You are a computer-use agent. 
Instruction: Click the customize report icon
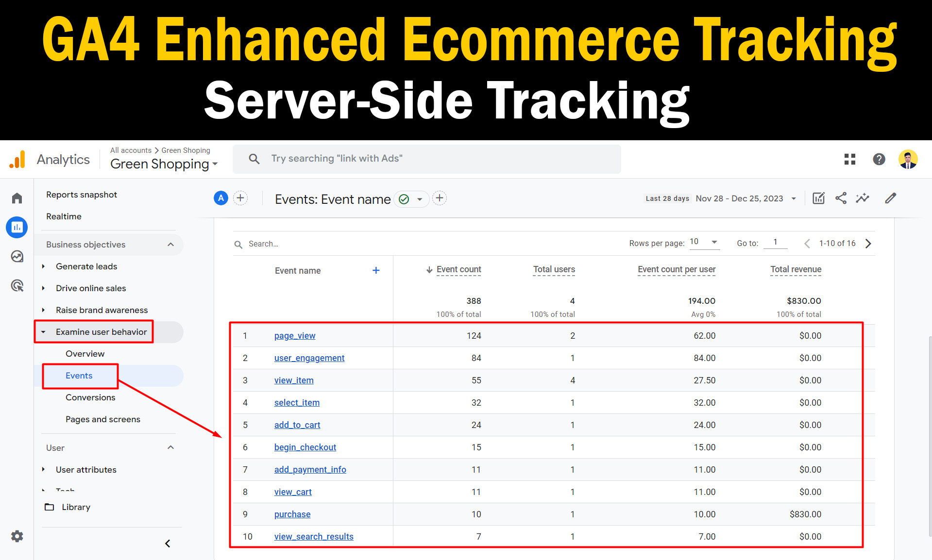pyautogui.click(x=818, y=198)
